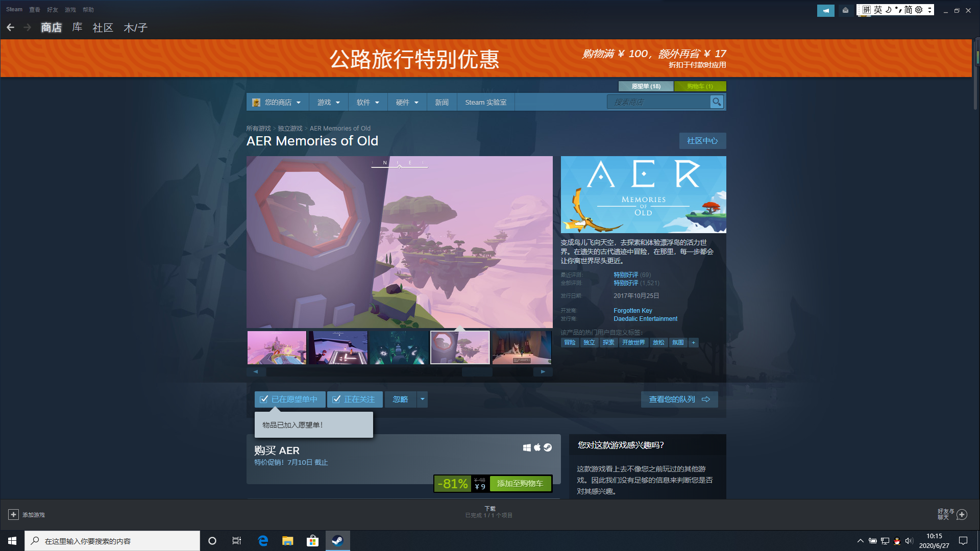980x551 pixels.
Task: Select the screenshot thumbnail with the wolf statue
Action: [522, 348]
